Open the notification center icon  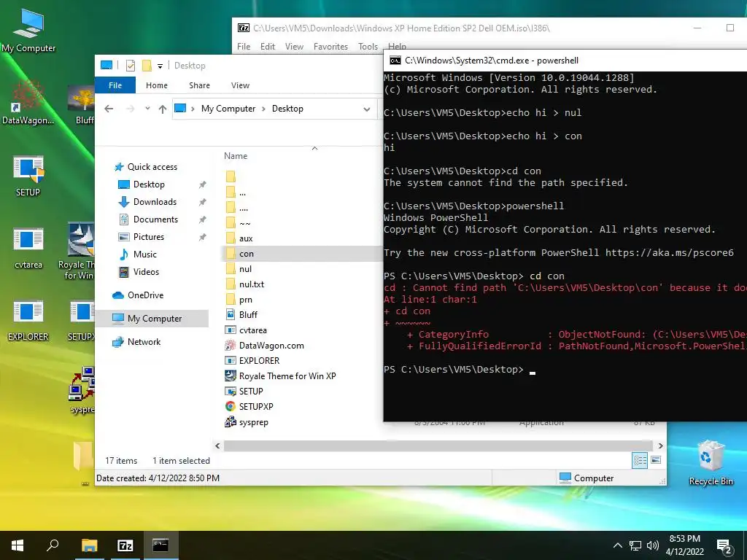coord(724,546)
